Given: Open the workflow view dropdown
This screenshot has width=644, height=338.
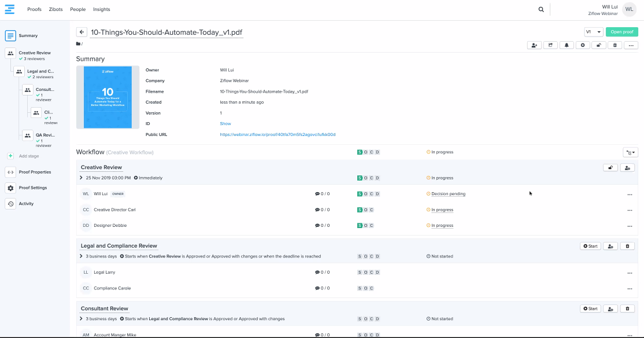Looking at the screenshot, I should (630, 152).
